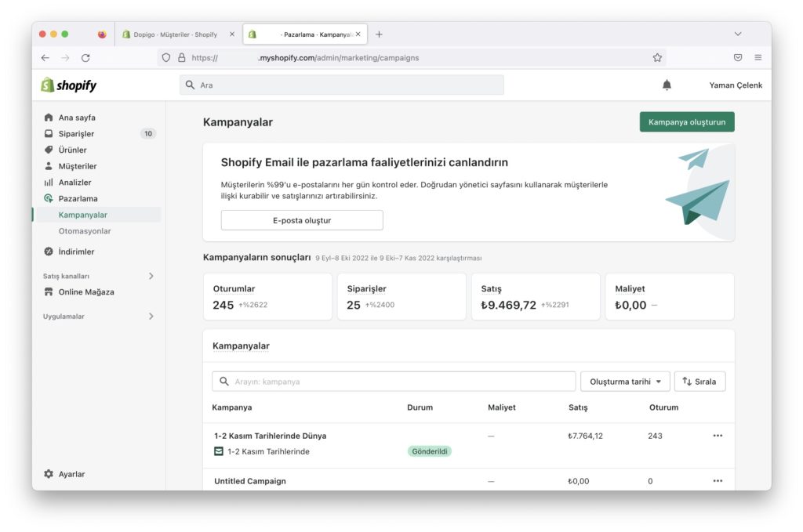803x532 pixels.
Task: Open Siparişler in sidebar
Action: (x=76, y=133)
